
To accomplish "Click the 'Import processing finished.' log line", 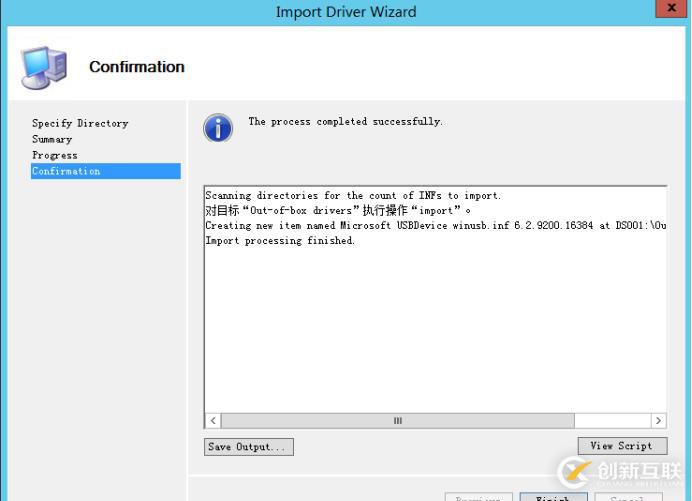I will [x=280, y=241].
